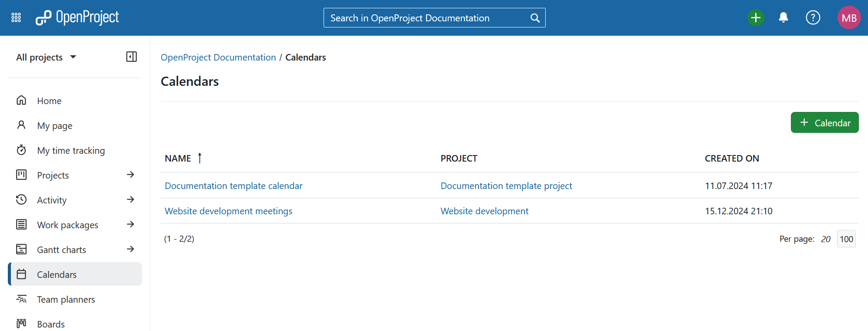
Task: Sort by the NAME column header
Action: pos(178,158)
